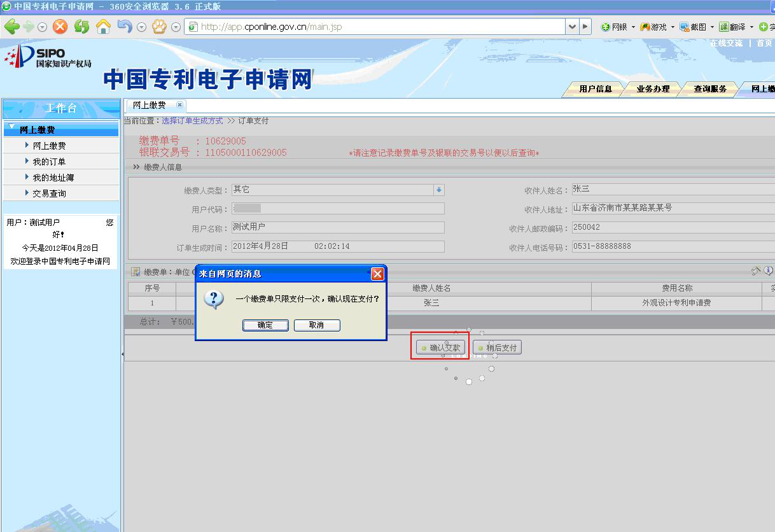Expand 我的订单 in the sidebar
This screenshot has height=532, width=775.
click(49, 162)
